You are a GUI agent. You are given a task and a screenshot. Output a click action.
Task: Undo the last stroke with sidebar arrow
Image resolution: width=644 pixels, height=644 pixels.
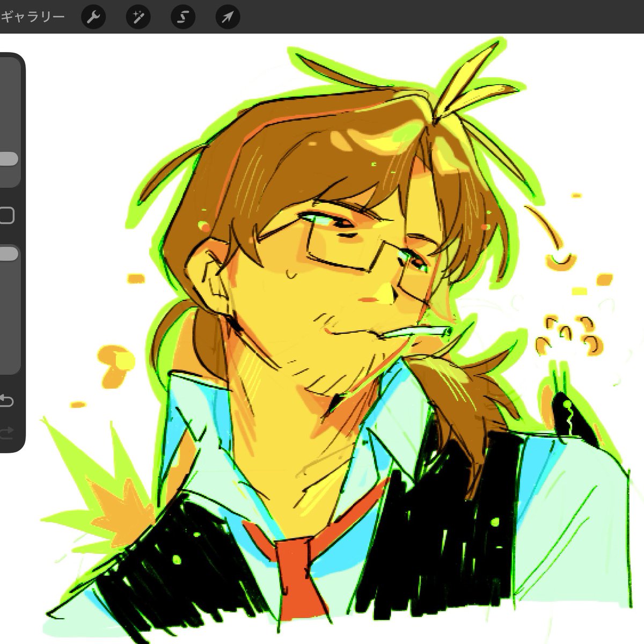(6, 400)
